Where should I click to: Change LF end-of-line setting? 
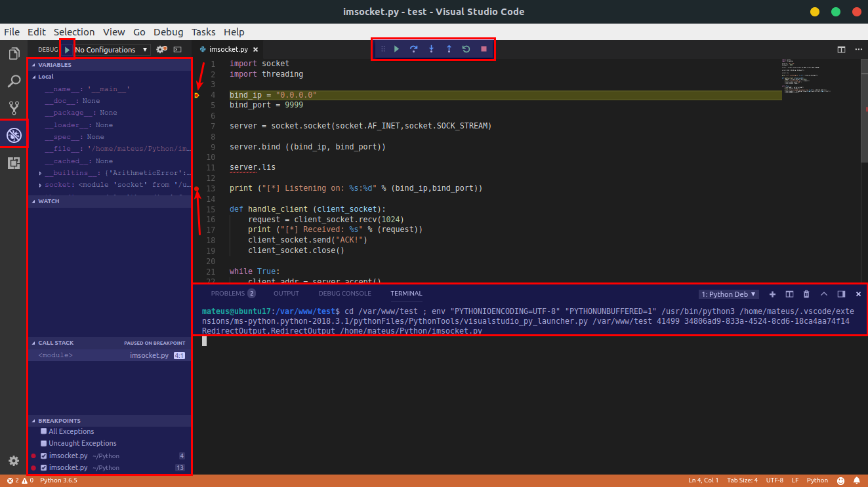point(795,480)
